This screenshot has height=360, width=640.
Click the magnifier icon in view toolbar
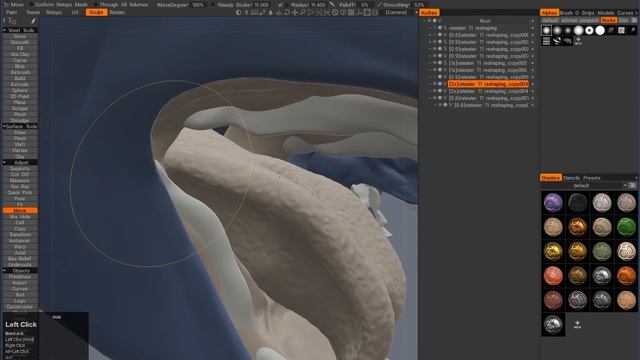click(x=302, y=13)
